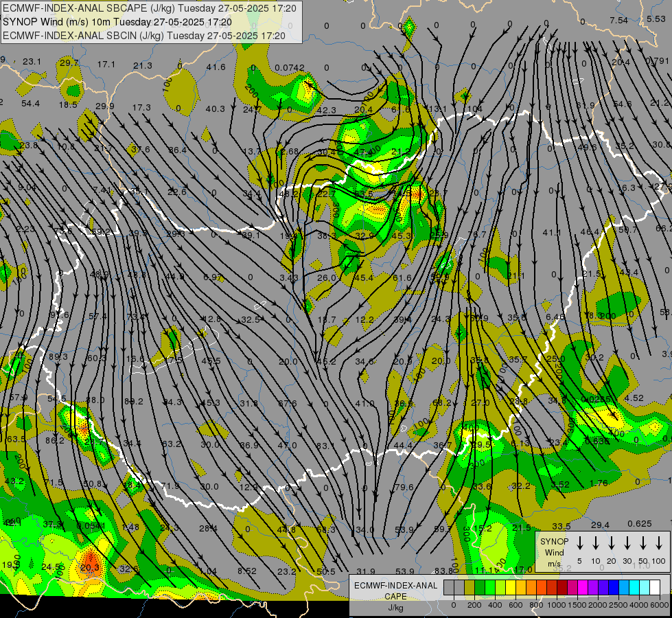The width and height of the screenshot is (672, 618).
Task: Click the map value 1.04
Action: pos(208,571)
